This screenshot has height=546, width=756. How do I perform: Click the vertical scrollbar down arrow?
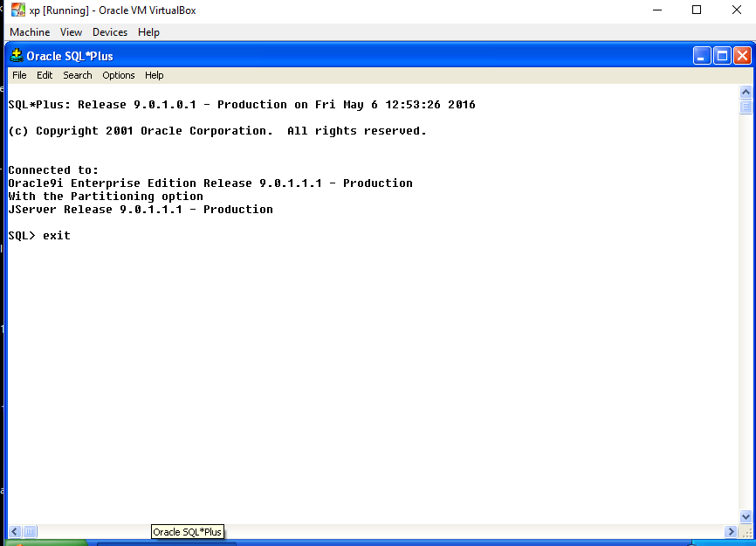pyautogui.click(x=746, y=516)
